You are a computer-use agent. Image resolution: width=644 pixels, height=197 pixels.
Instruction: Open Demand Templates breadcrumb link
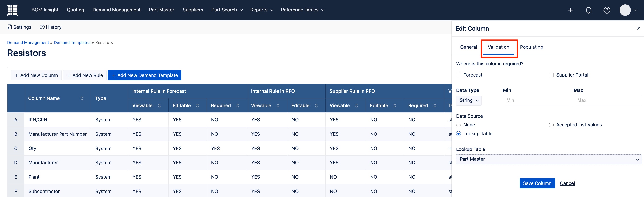pyautogui.click(x=72, y=42)
